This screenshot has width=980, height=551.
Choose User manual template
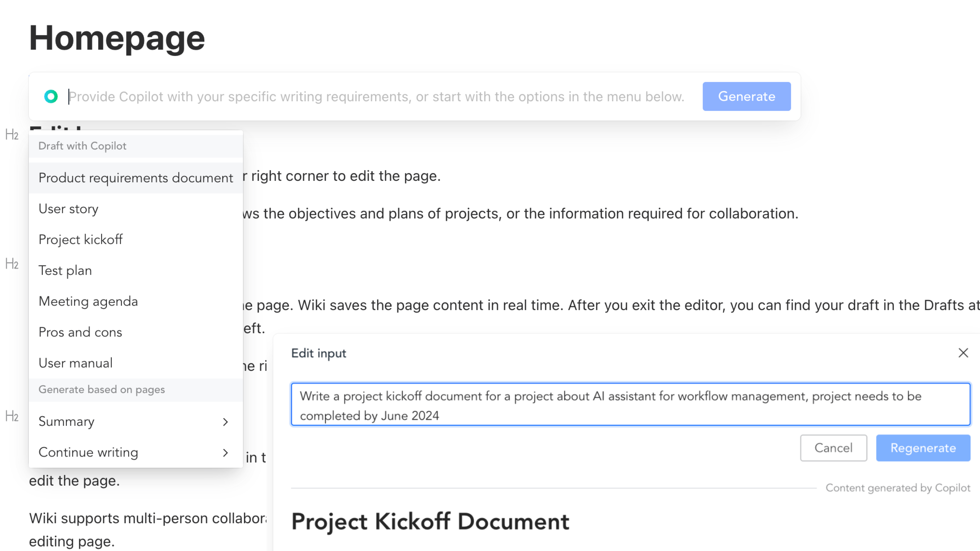click(75, 363)
